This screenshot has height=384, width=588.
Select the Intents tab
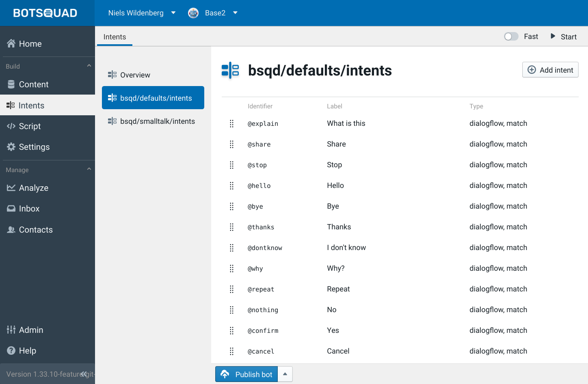tap(115, 37)
